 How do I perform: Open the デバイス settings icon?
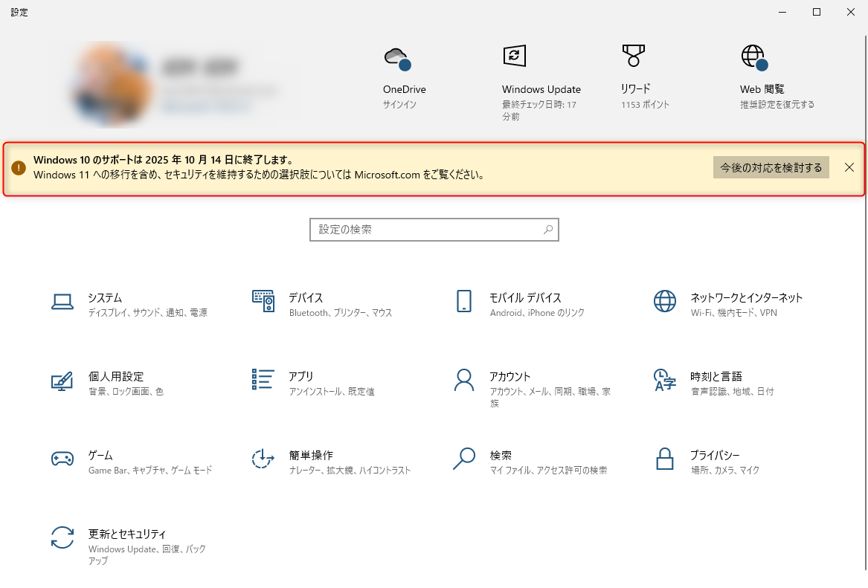point(263,301)
